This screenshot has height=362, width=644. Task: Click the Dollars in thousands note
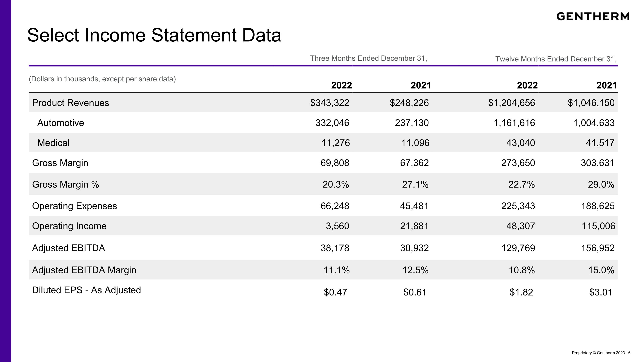coord(102,79)
